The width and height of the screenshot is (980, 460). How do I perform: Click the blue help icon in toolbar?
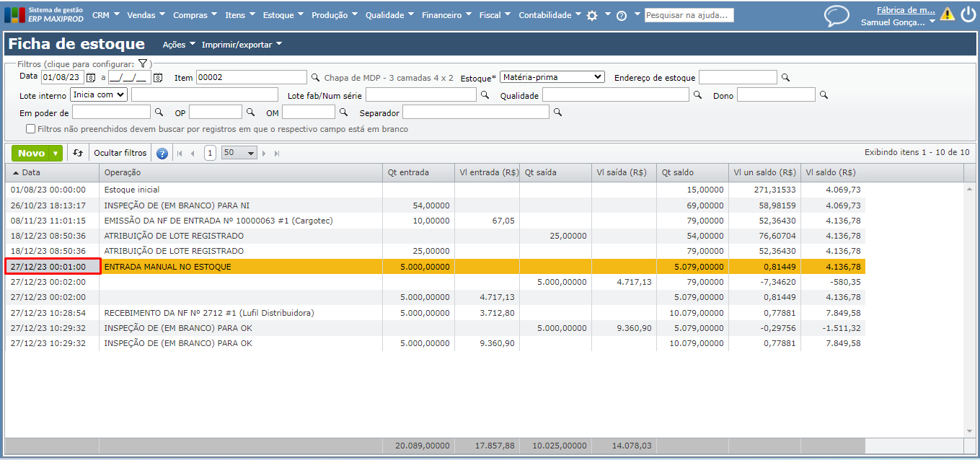tap(162, 154)
